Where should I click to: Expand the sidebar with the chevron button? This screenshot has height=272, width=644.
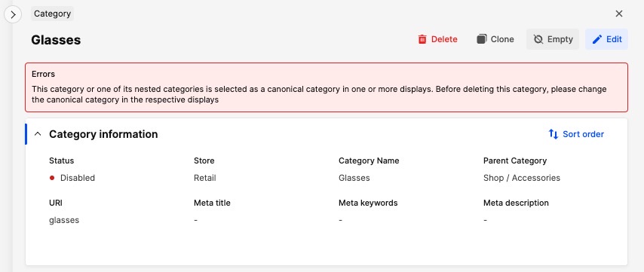pos(13,15)
